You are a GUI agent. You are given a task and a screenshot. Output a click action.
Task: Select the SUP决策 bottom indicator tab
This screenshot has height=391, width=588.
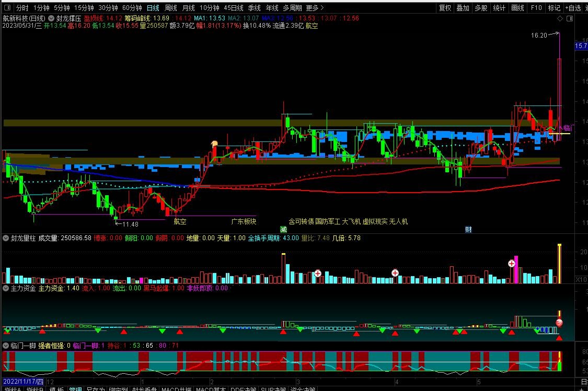[x=273, y=389]
